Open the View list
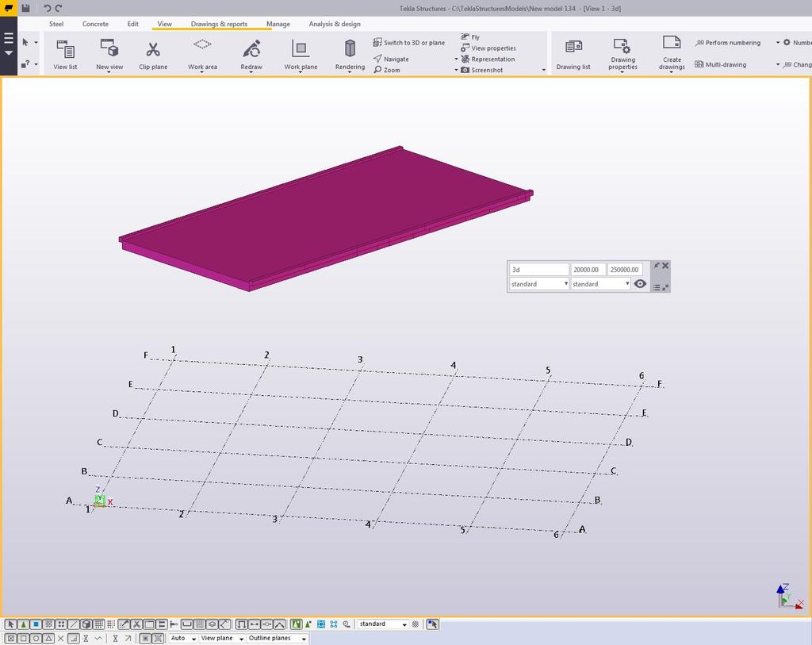Screen dimensions: 812x645 65,55
